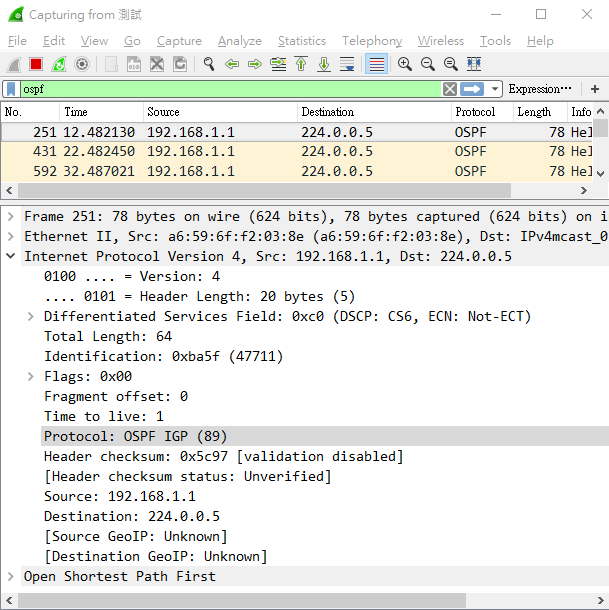Collapse Internet Protocol Version 4 node
The height and width of the screenshot is (610, 609).
tap(11, 256)
